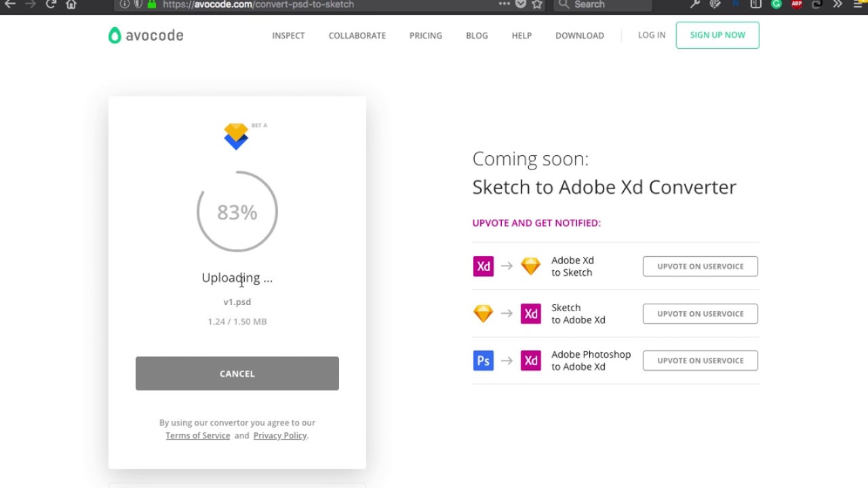Viewport: 868px width, 488px height.
Task: Show more toolbar items via double chevron
Action: point(837,4)
